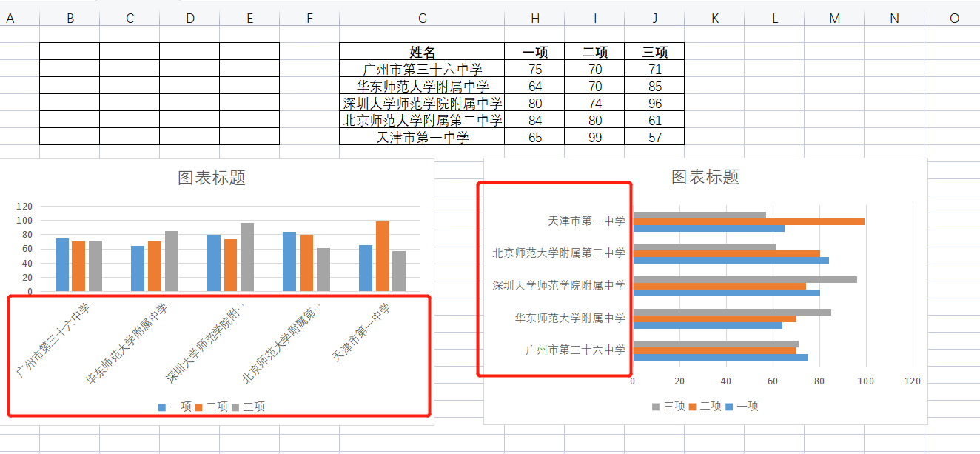This screenshot has height=454, width=980.
Task: Click the 姓名 header cell
Action: click(422, 52)
